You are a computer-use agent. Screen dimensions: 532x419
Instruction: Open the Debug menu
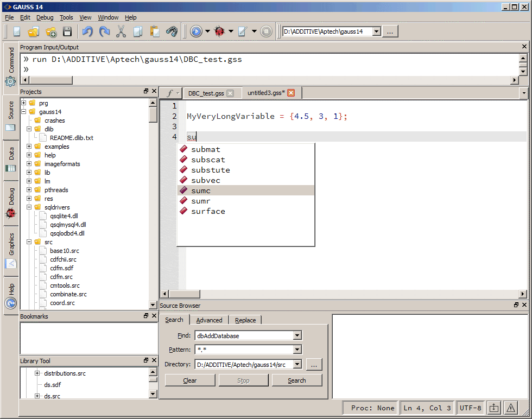[45, 18]
